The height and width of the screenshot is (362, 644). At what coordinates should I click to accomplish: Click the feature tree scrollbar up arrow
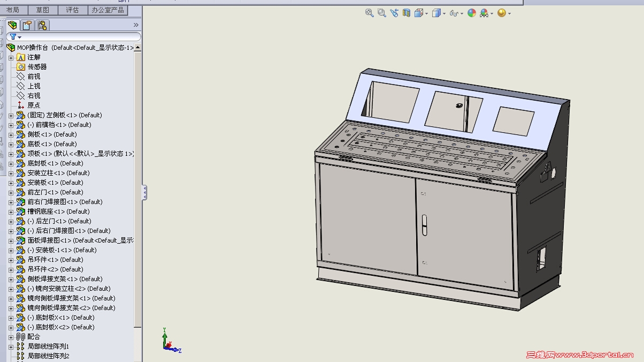(138, 48)
